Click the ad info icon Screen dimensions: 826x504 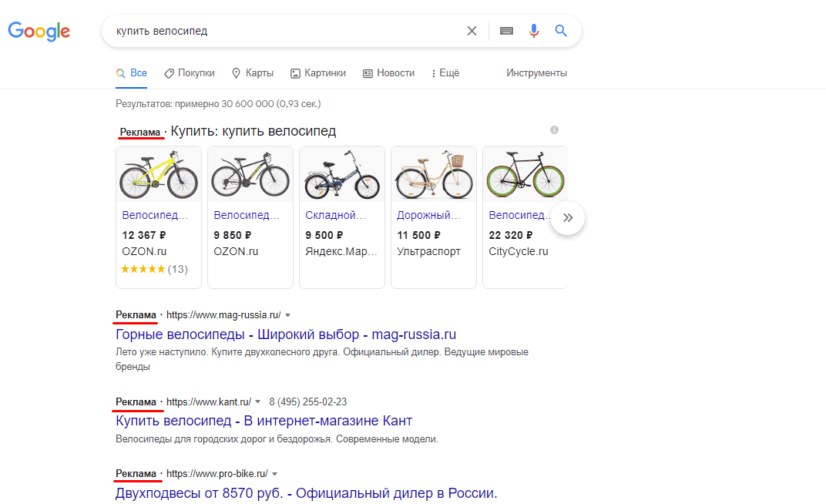pos(554,130)
